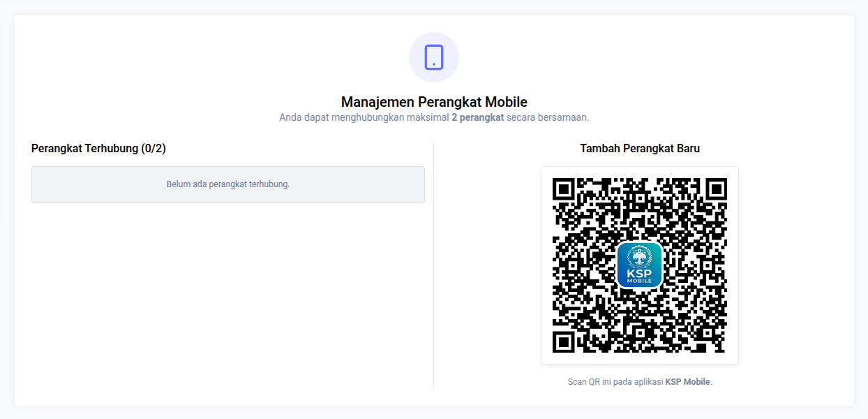868x419 pixels.
Task: Click the tree emblem on the KSP logo
Action: point(639,257)
